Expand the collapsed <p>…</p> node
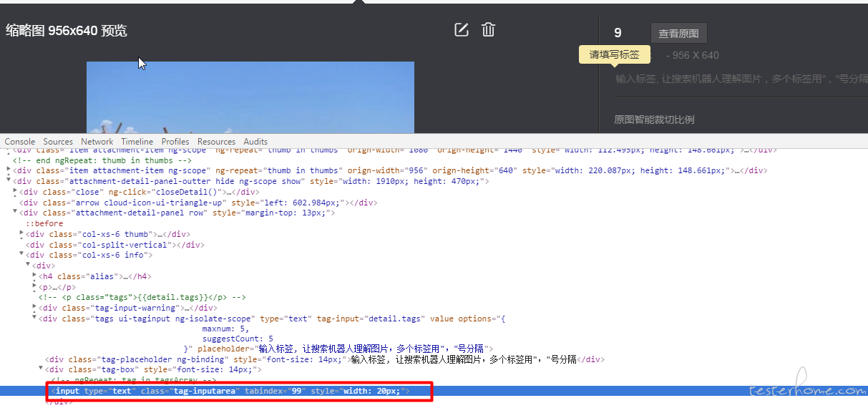 click(x=34, y=286)
